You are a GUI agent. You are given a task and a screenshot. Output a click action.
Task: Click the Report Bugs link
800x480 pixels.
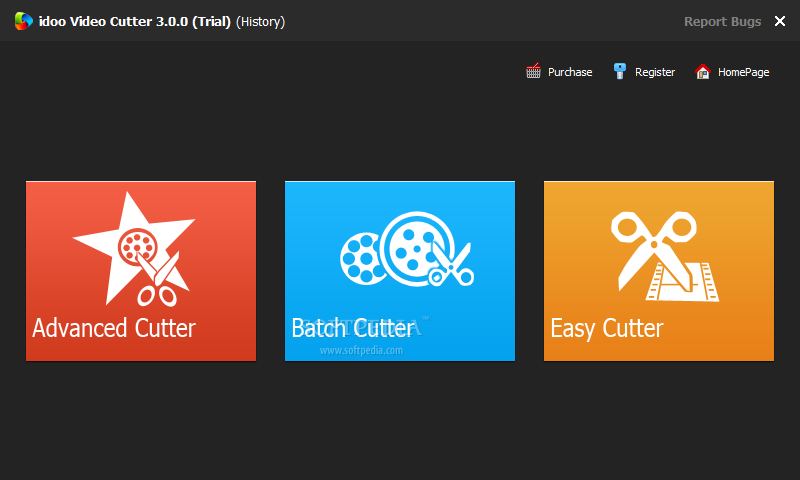pos(722,21)
